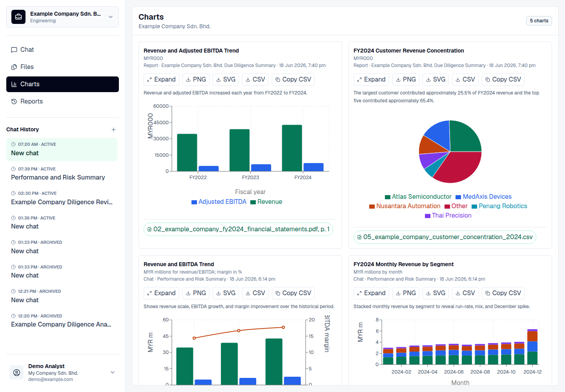The image size is (565, 392).
Task: Click the FY2024 green revenue bar
Action: coord(292,148)
